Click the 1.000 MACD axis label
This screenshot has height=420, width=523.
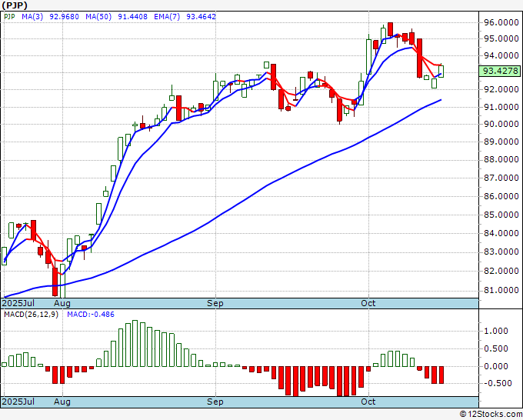[495, 331]
